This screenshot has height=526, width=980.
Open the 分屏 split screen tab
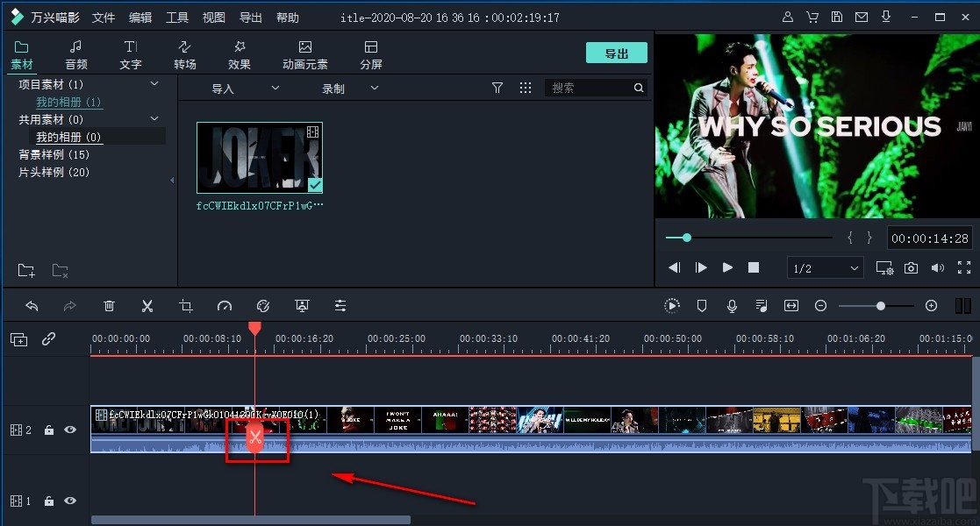tap(370, 55)
